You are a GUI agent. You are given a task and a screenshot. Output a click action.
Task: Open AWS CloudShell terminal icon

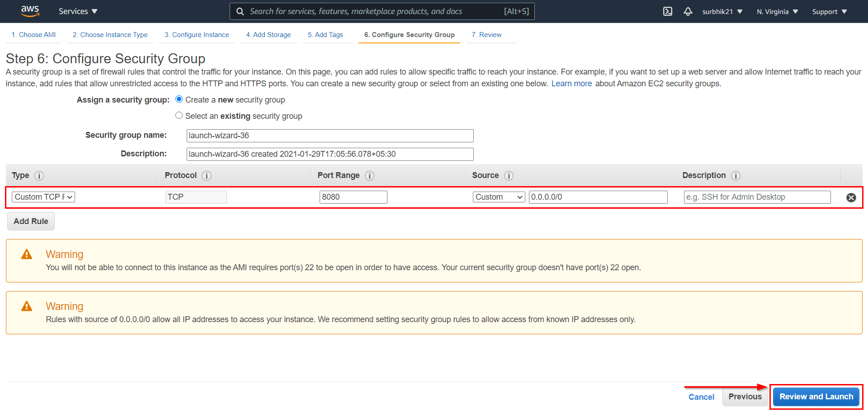667,11
